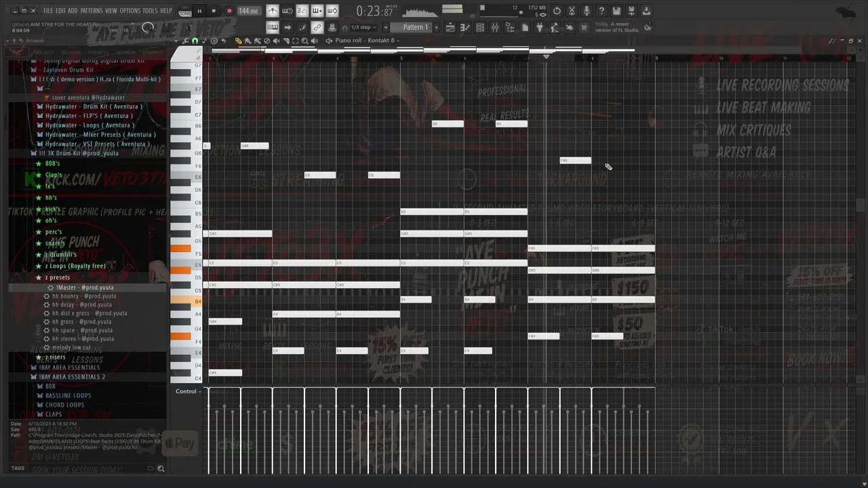
Task: Toggle the chain-link multilink icon
Action: tap(317, 27)
